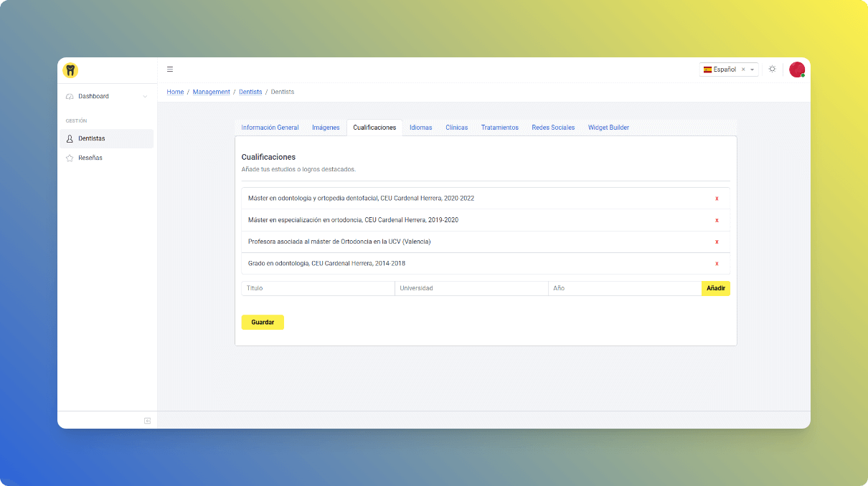
Task: Open the Widget Builder tab
Action: tap(608, 128)
